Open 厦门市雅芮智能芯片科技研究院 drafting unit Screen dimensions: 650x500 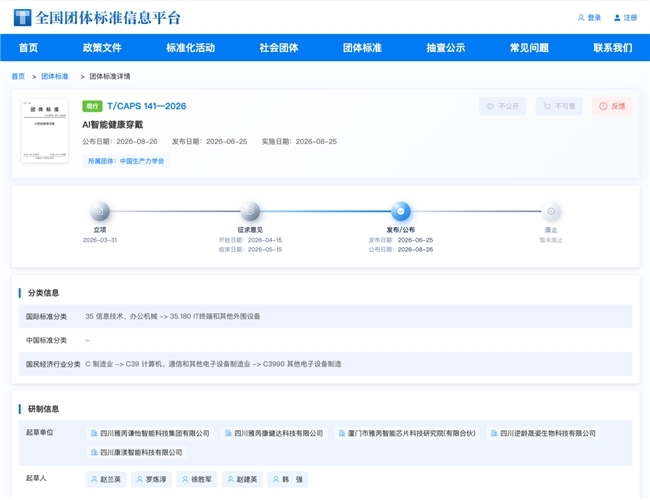tap(407, 433)
